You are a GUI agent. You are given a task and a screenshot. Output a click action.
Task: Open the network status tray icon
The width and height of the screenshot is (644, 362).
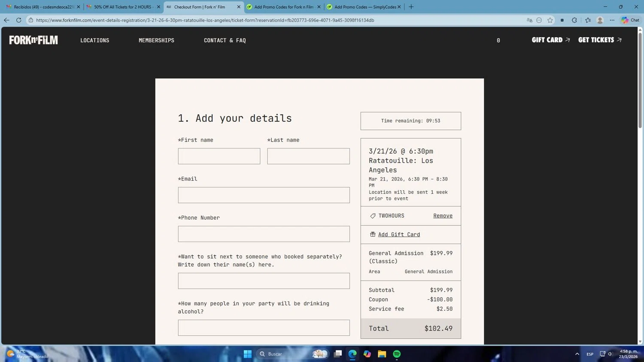click(x=602, y=354)
